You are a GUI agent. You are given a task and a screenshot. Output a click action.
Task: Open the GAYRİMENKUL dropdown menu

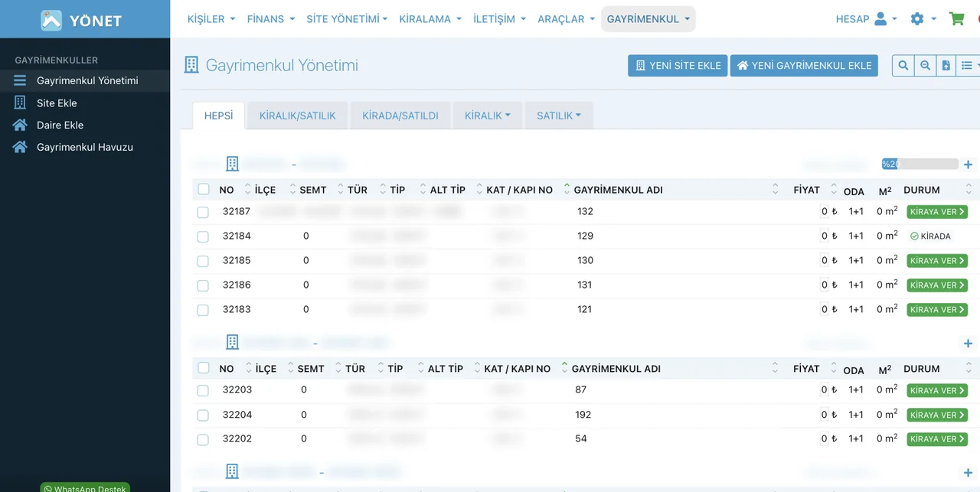648,19
